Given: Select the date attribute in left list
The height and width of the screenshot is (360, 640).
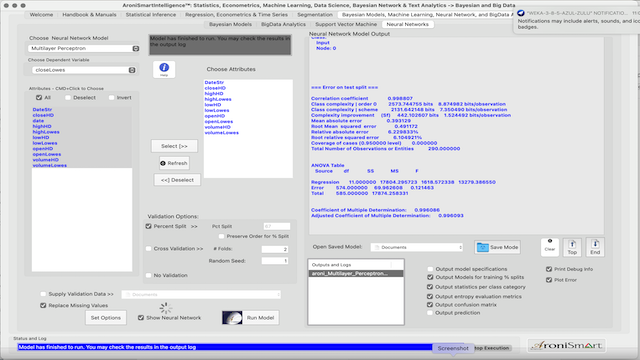Looking at the screenshot, I should (x=38, y=121).
